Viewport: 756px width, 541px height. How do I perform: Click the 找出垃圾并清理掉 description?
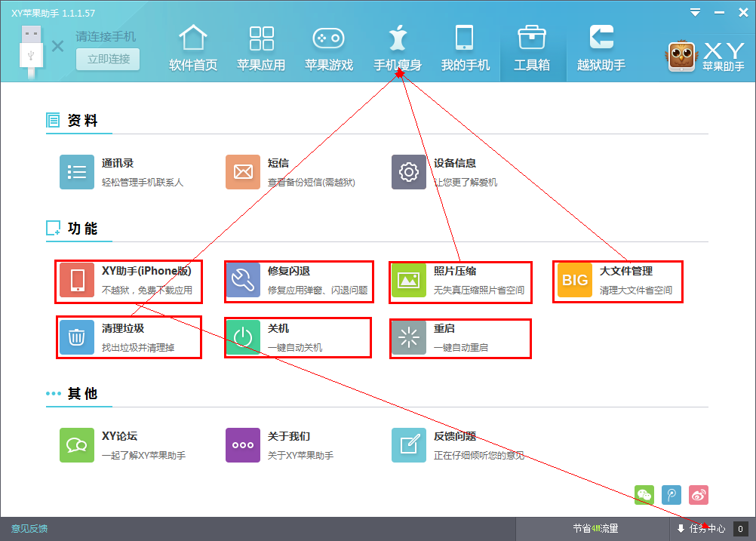[138, 348]
